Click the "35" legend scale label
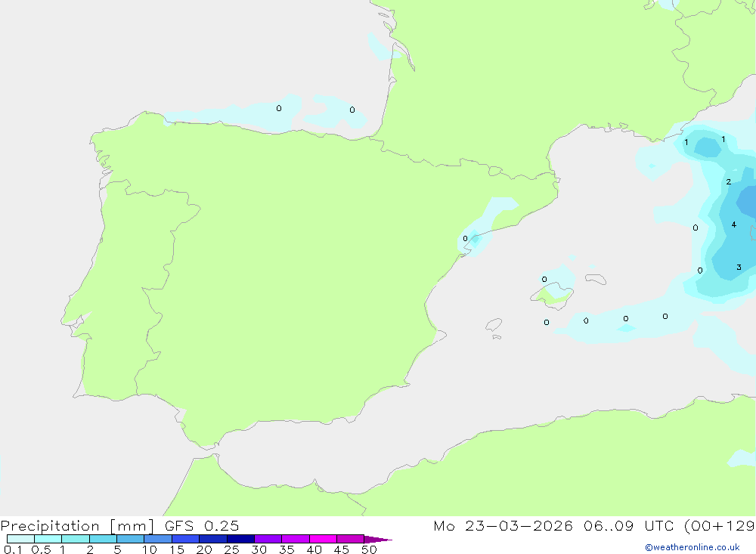 point(287,549)
